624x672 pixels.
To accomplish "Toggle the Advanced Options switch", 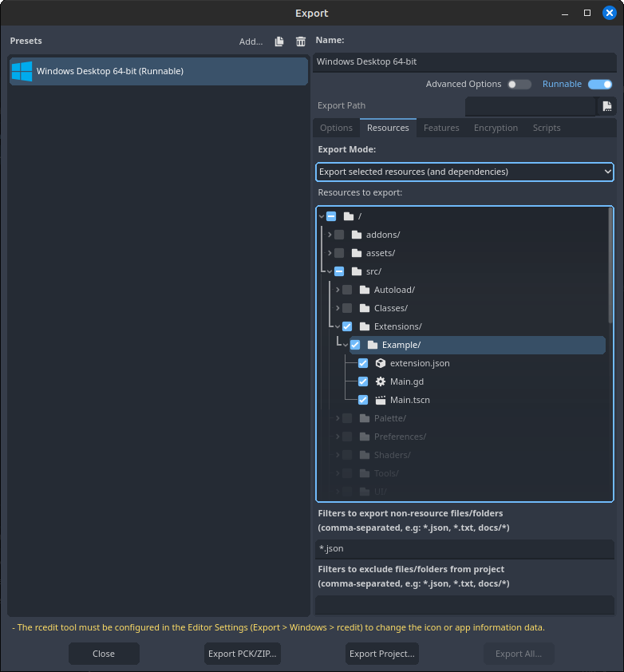I will [x=519, y=85].
